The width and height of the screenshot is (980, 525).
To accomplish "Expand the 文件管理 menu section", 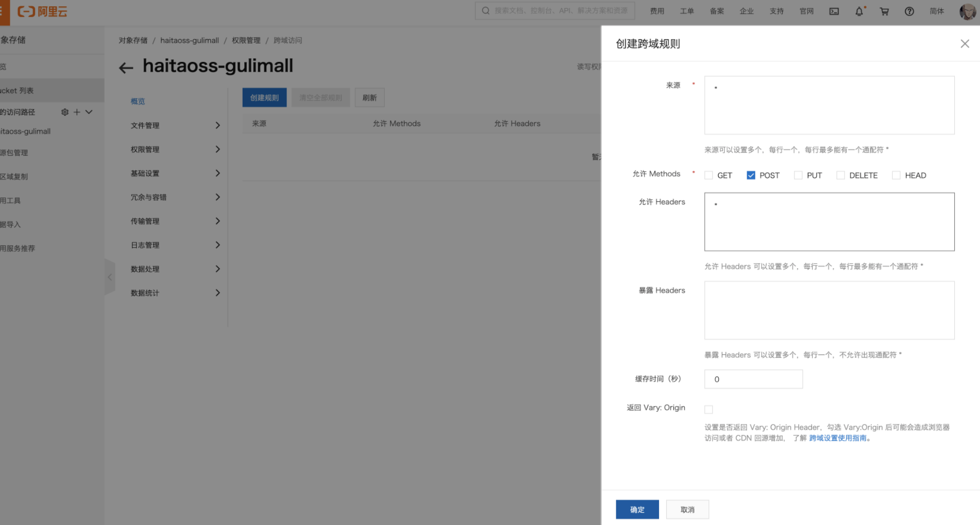I will pyautogui.click(x=175, y=125).
